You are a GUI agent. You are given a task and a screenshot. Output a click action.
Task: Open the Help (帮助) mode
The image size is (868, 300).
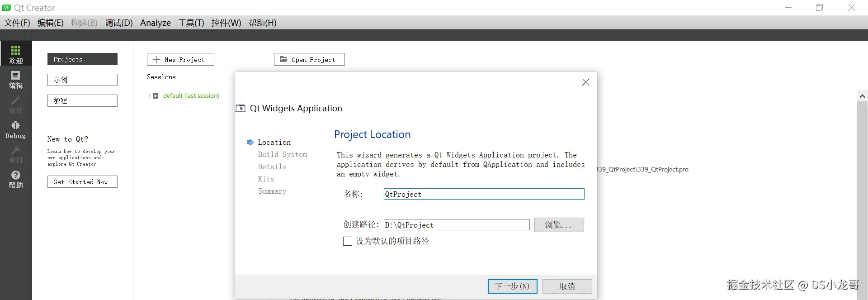[16, 179]
